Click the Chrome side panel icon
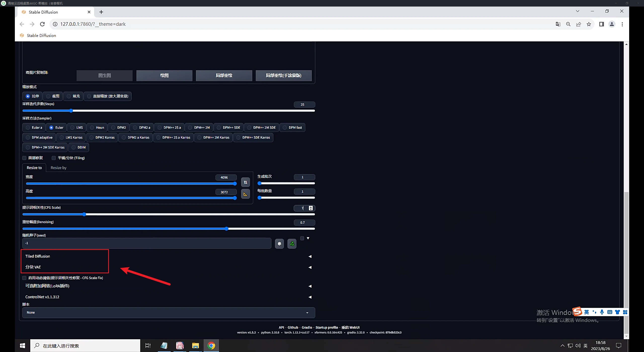Viewport: 644px width, 352px height. (x=601, y=24)
